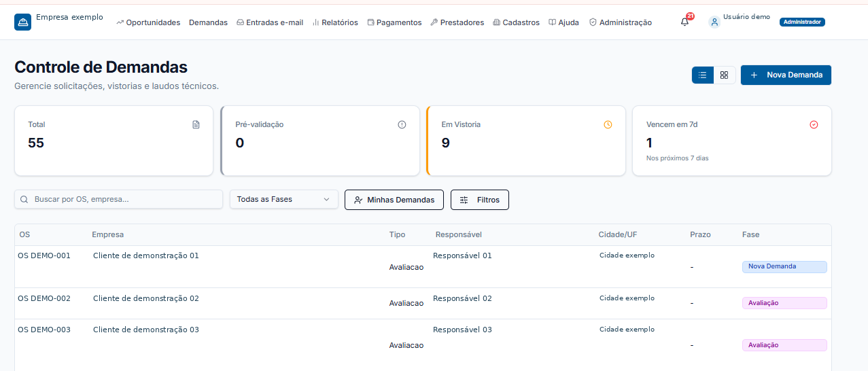The width and height of the screenshot is (868, 371).
Task: Click Minhas Demandas button
Action: 394,200
